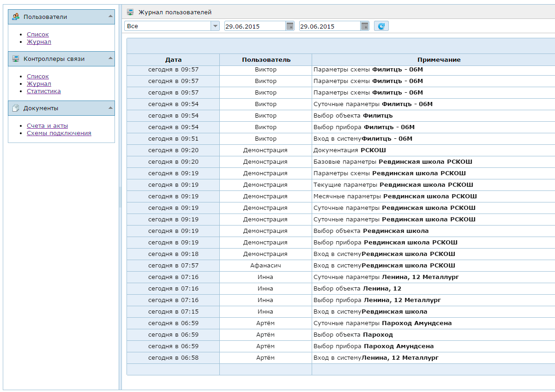Open calendar picker for the start date

coord(290,26)
